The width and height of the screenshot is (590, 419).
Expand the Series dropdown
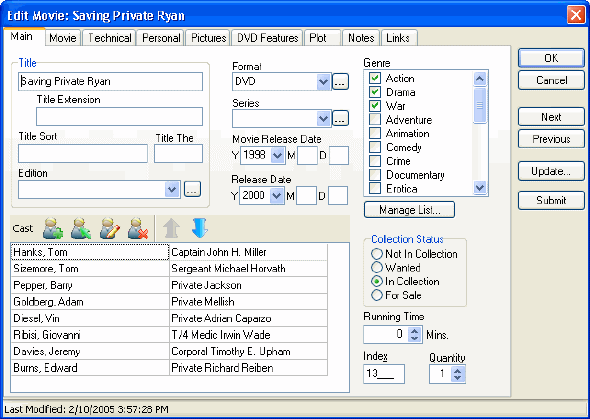pyautogui.click(x=323, y=118)
